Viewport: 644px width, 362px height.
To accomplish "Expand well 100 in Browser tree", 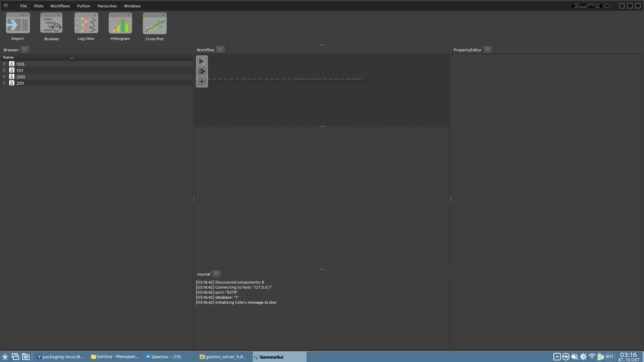I will [5, 64].
